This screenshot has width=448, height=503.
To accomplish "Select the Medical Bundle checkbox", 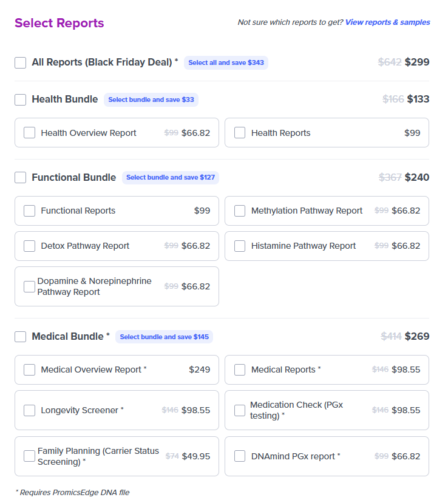I will [x=20, y=336].
